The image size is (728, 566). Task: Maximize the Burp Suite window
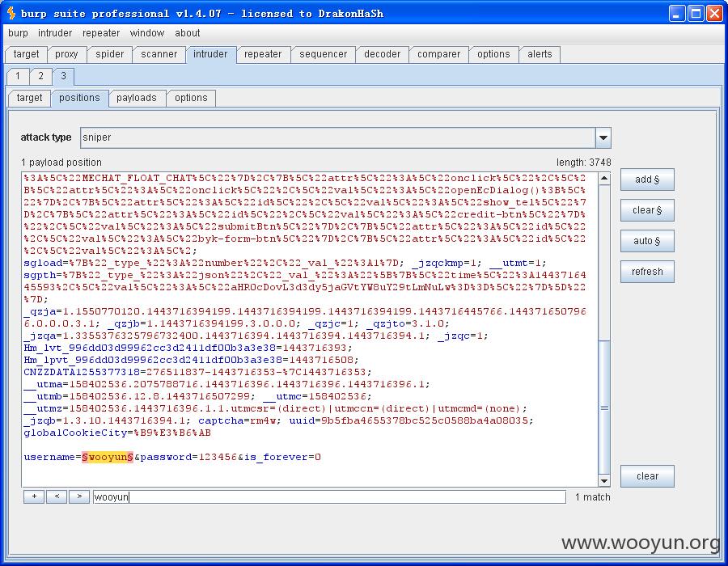[696, 14]
